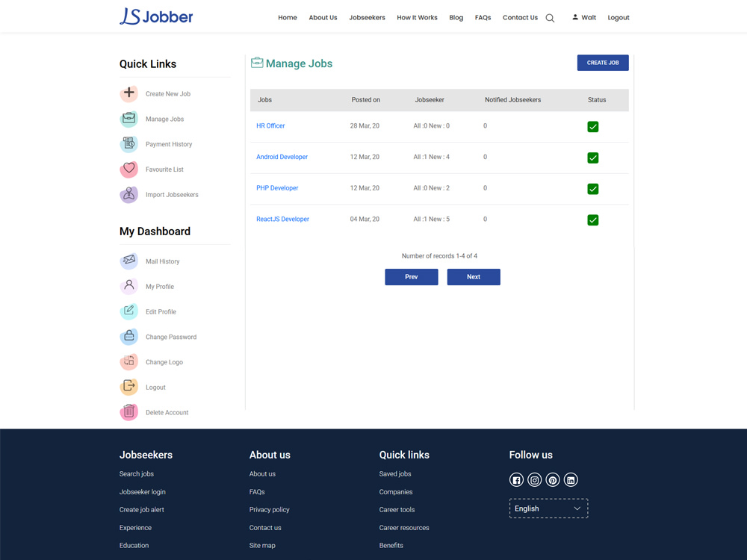Image resolution: width=747 pixels, height=560 pixels.
Task: Click the Import Jobseekers person icon
Action: pos(129,194)
